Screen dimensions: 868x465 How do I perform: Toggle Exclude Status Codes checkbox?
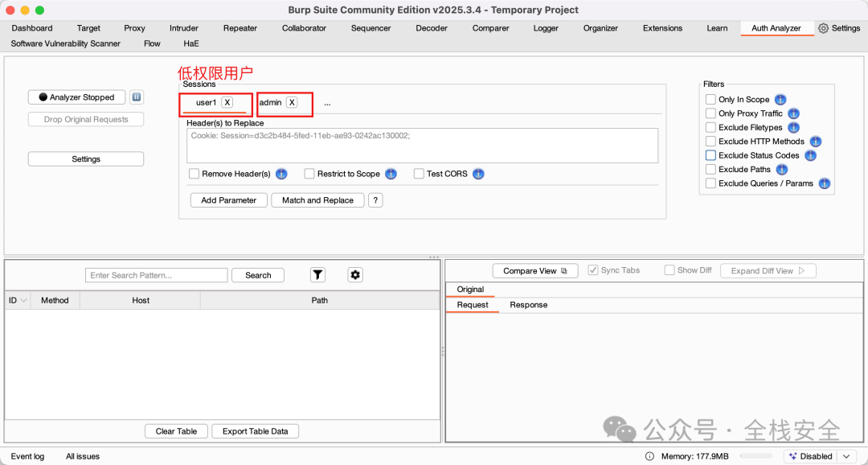[710, 156]
